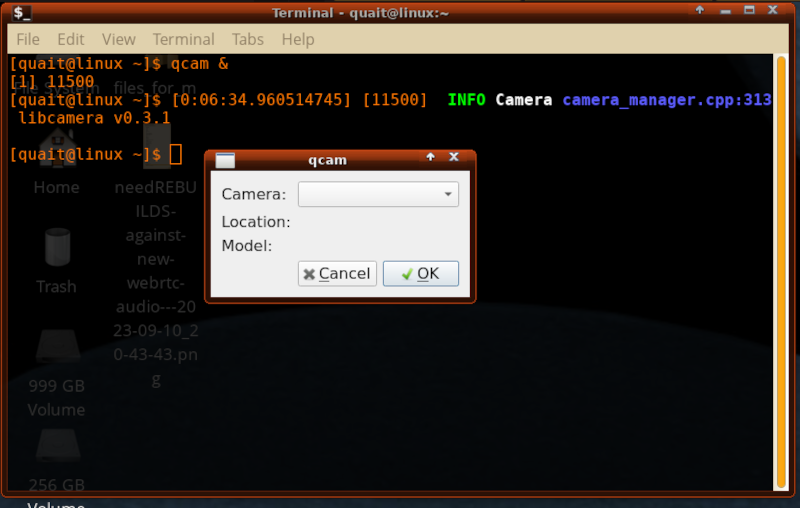Close the qcam dialog window
Viewport: 800px width, 508px height.
point(454,157)
